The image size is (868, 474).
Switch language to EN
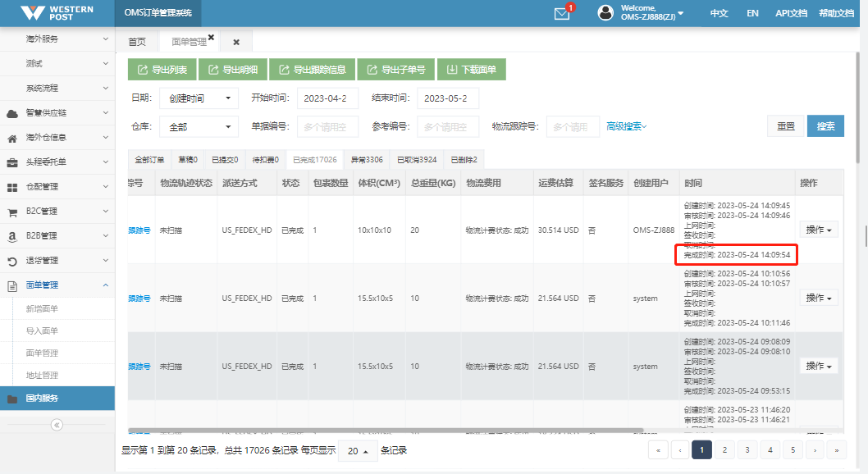pos(752,13)
